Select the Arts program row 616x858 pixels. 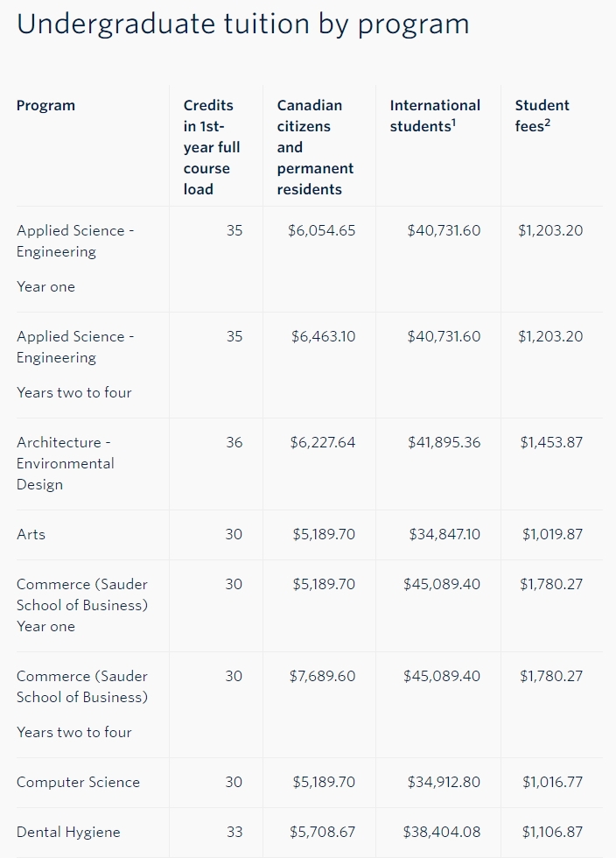click(x=309, y=535)
